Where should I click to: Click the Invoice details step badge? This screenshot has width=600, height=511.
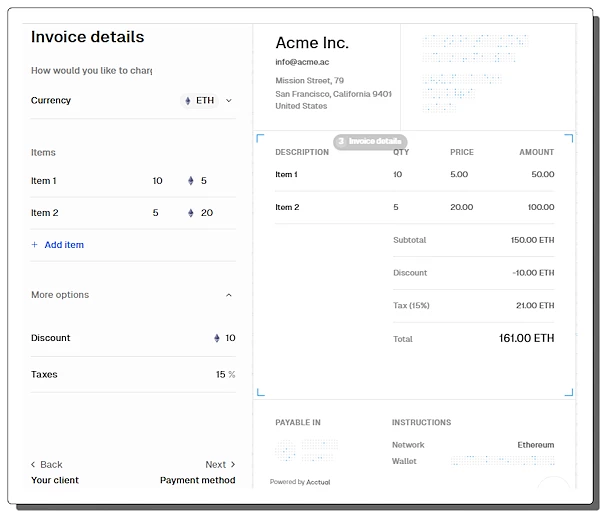click(x=370, y=142)
